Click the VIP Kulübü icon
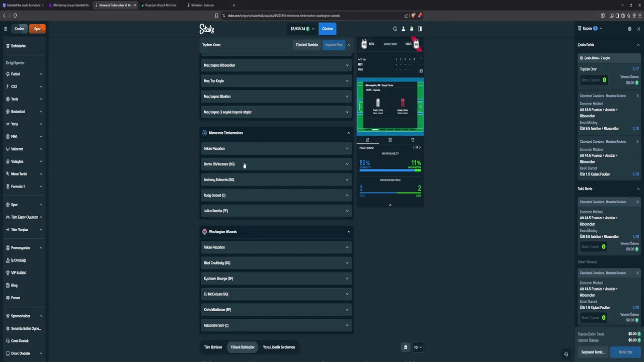The image size is (644, 362). click(x=8, y=273)
